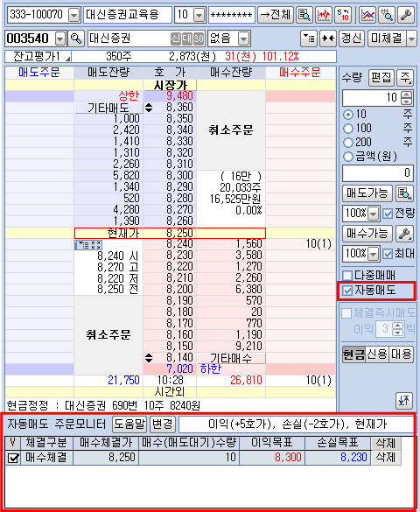Switch to the 신용 tab
Viewport: 420px width, 512px height.
377,354
